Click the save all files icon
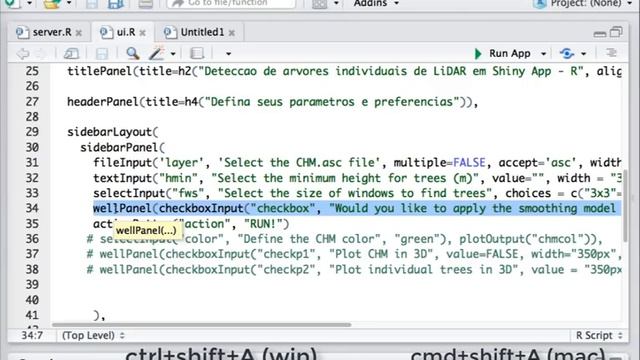Viewport: 640px width, 360px height. 115,4
